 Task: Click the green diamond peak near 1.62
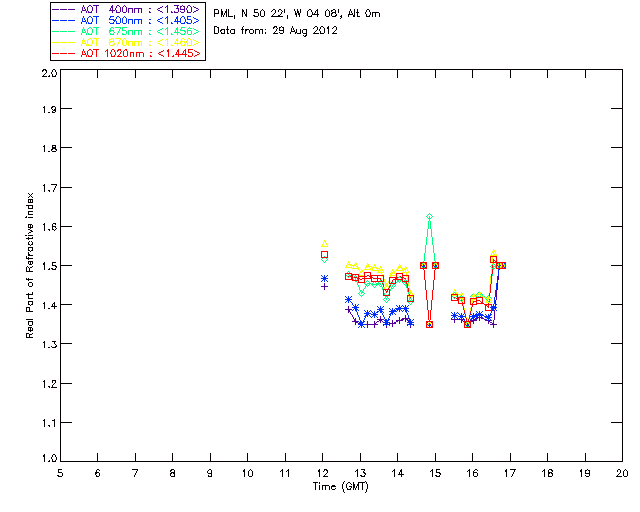pos(429,217)
